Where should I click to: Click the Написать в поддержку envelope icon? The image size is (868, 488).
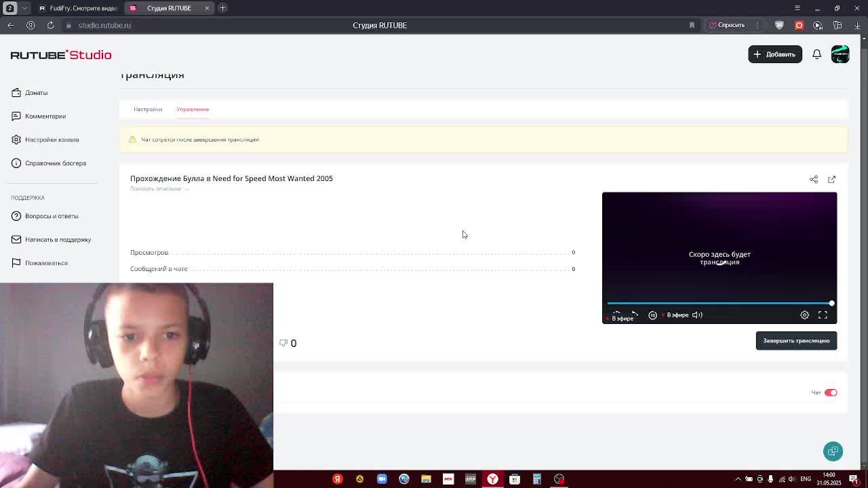pyautogui.click(x=16, y=239)
